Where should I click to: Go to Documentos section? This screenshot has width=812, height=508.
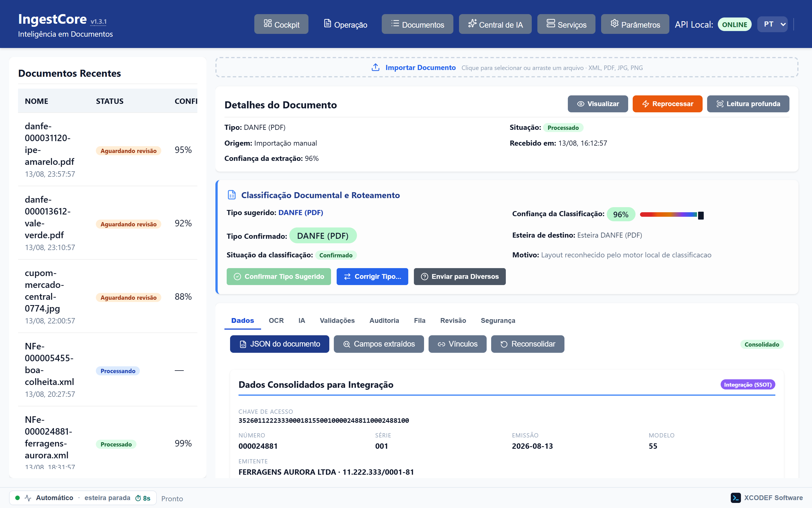point(417,24)
